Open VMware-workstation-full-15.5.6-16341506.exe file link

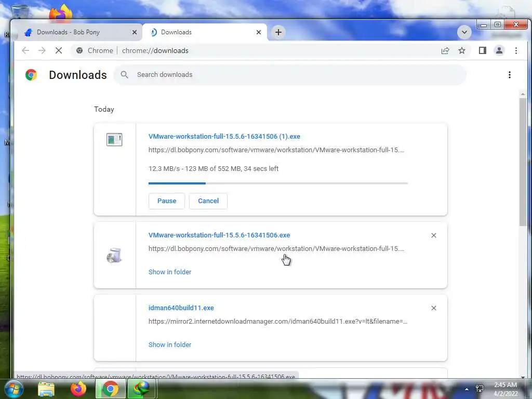pos(219,235)
